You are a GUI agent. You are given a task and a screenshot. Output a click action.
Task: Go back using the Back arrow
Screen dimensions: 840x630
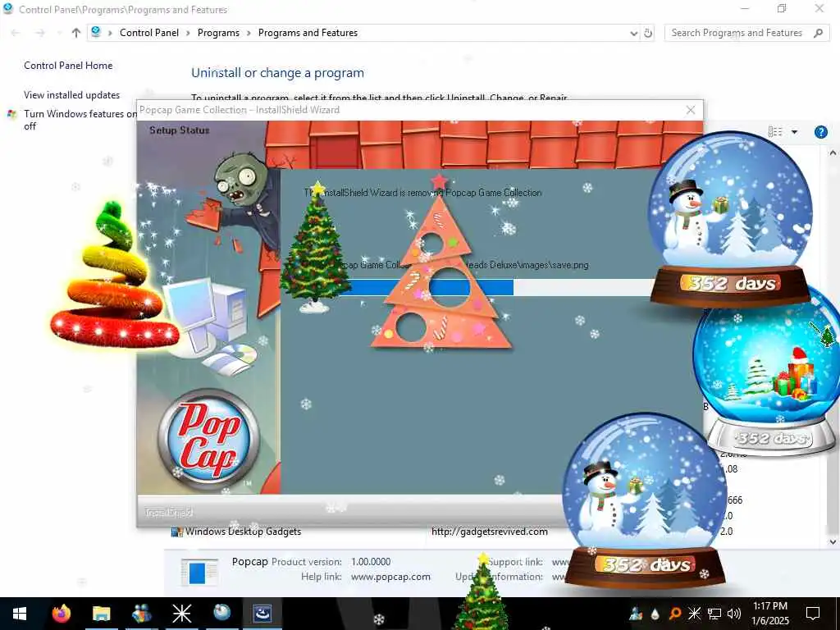click(16, 33)
